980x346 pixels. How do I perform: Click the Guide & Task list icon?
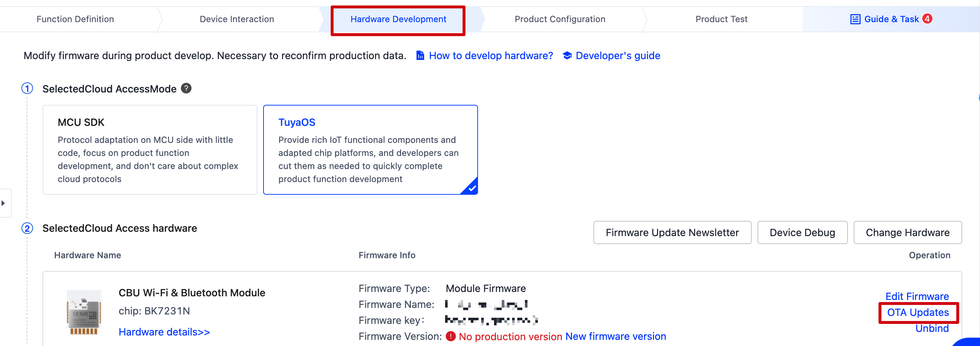[855, 19]
